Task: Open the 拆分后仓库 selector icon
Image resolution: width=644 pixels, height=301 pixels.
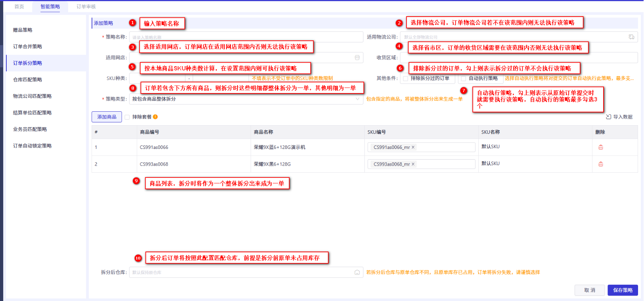Action: [357, 272]
